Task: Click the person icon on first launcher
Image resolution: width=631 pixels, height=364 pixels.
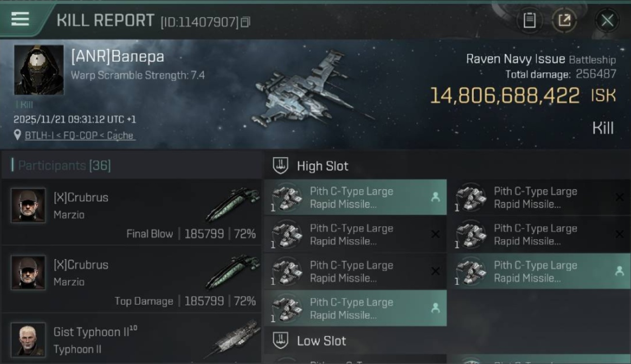Action: tap(435, 197)
